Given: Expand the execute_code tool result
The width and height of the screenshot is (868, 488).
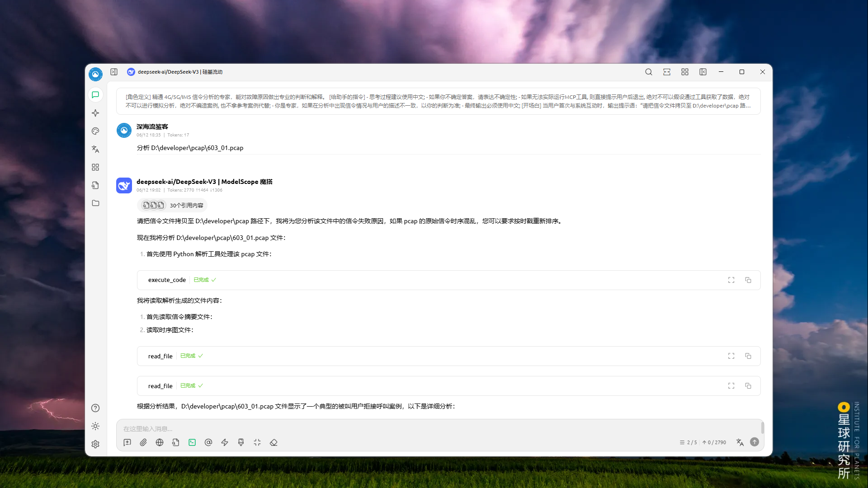Looking at the screenshot, I should point(731,280).
